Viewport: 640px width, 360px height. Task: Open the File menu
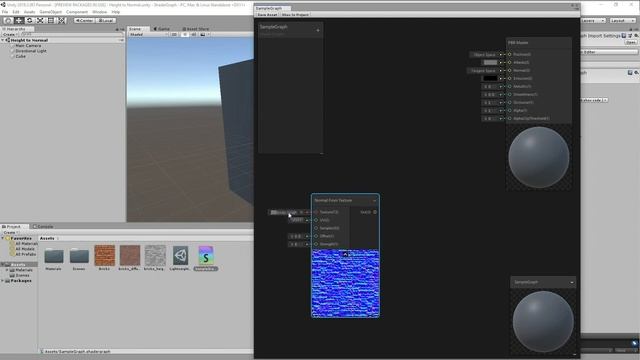(5, 12)
